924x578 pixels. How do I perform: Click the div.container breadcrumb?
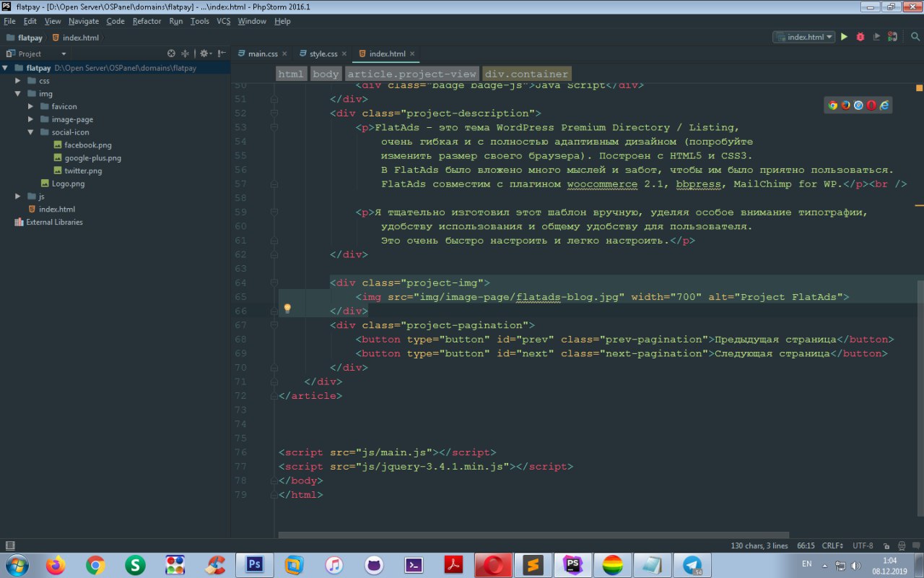click(x=526, y=74)
